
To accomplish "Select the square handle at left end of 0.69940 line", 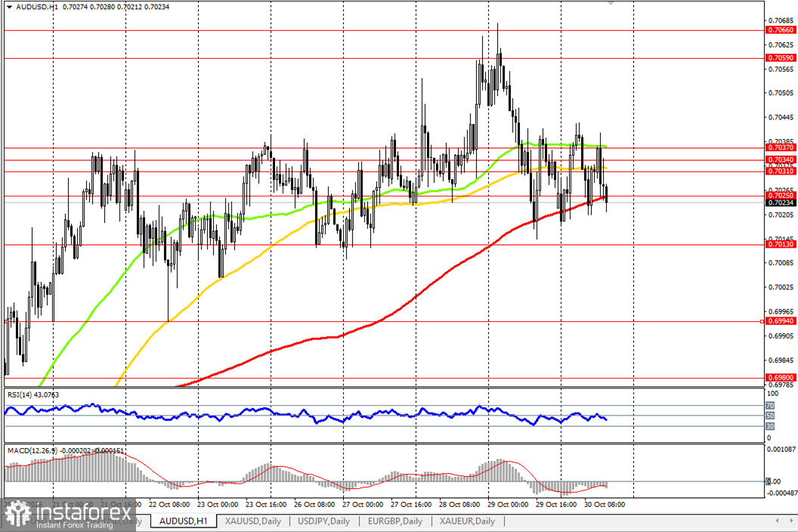I will click(x=6, y=321).
